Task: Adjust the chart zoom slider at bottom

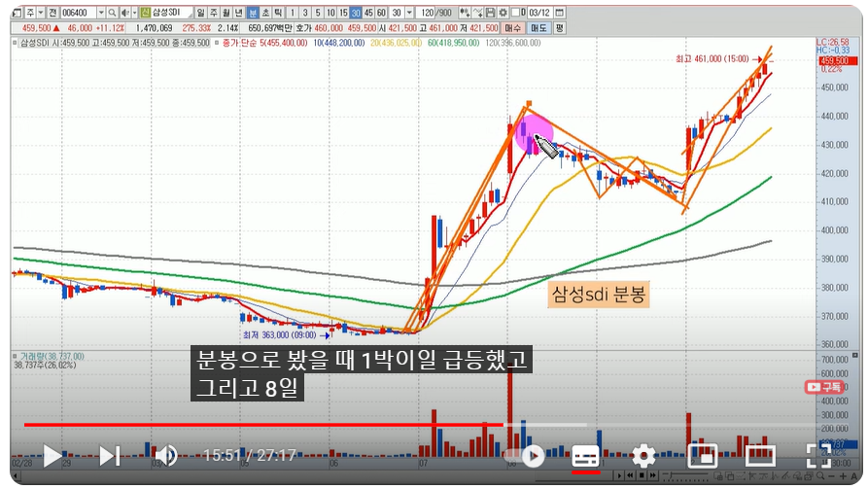Action: coord(685,475)
